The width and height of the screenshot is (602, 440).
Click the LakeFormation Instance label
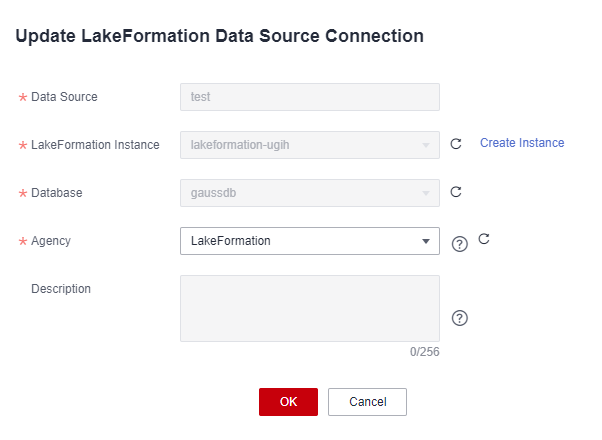pyautogui.click(x=95, y=145)
